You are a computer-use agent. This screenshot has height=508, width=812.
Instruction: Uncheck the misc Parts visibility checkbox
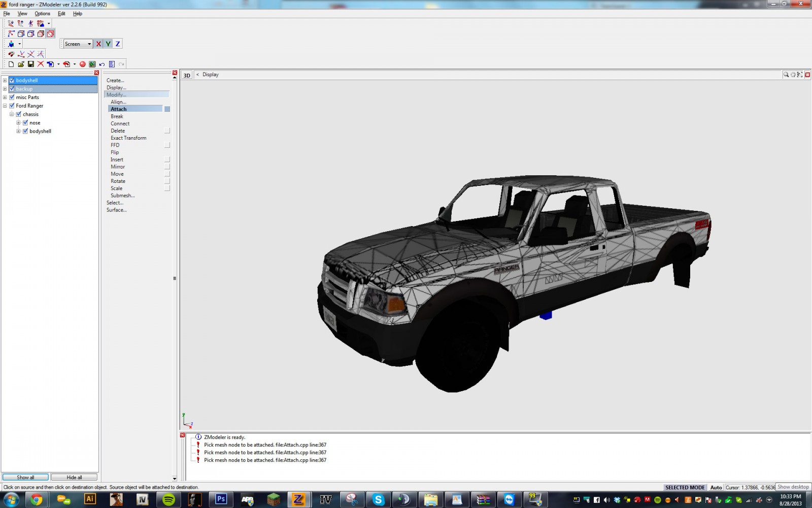(12, 97)
